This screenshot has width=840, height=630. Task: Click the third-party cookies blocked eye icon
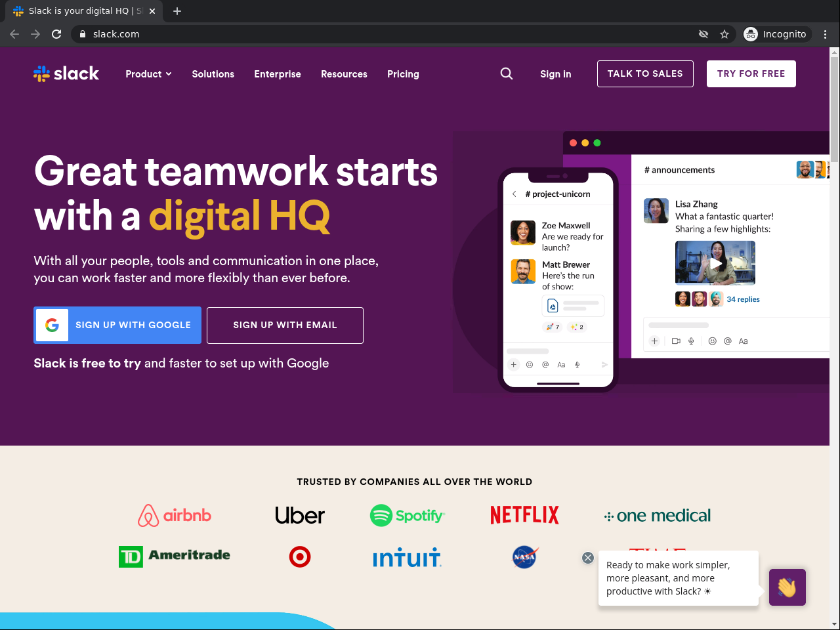click(703, 34)
